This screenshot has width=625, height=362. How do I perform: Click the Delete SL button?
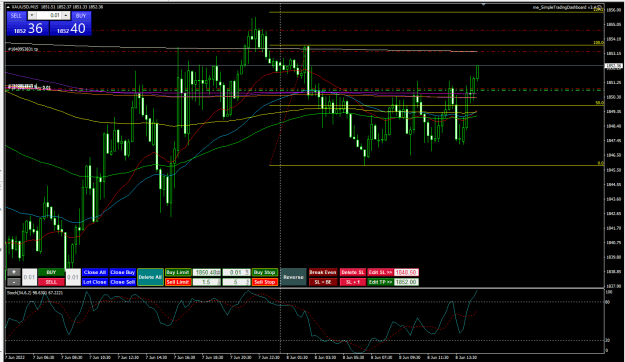pos(353,272)
